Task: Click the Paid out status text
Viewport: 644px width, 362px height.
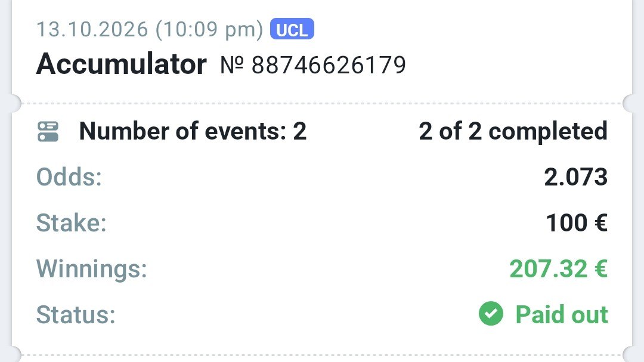Action: click(x=562, y=315)
